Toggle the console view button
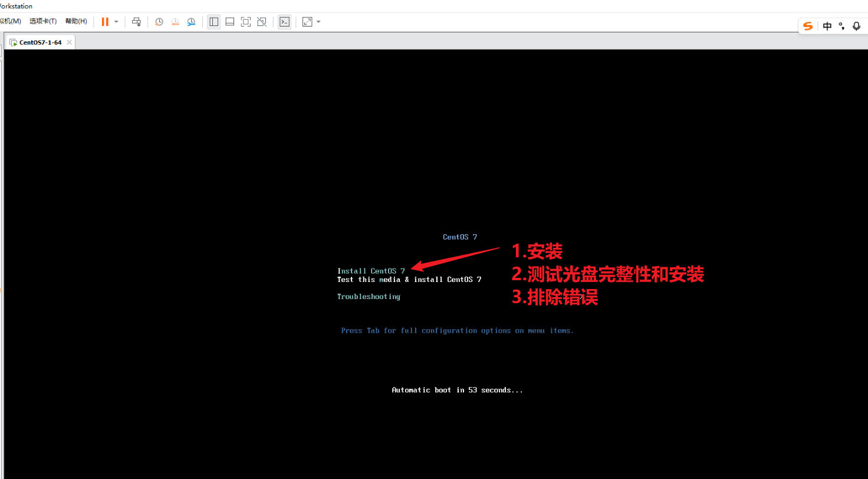 (284, 22)
